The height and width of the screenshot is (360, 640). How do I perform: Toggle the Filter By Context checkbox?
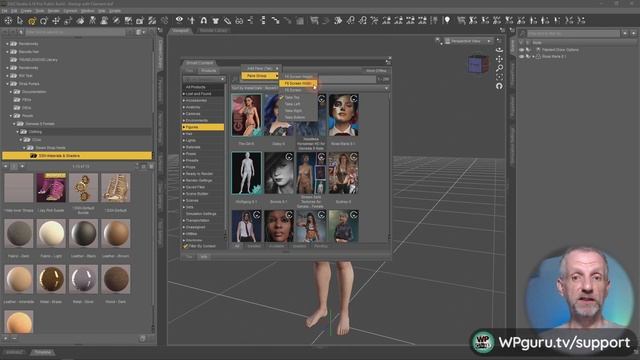[186, 246]
